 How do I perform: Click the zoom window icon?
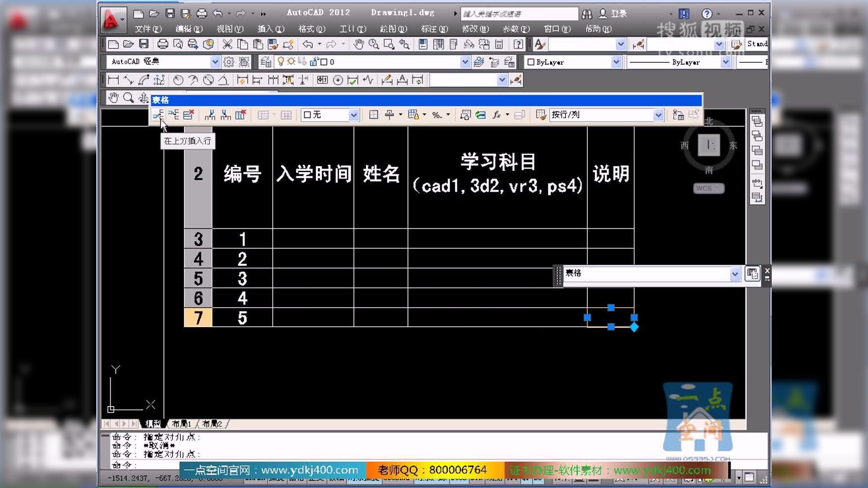pos(388,44)
